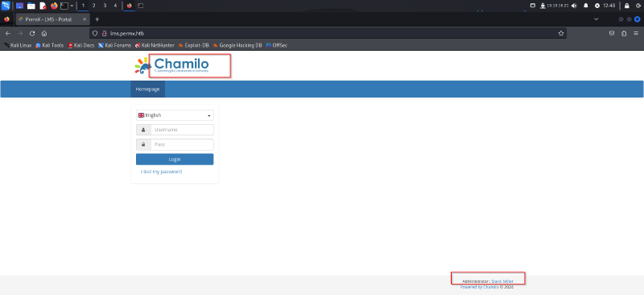Image resolution: width=644 pixels, height=295 pixels.
Task: Launch the Firefox icon in the taskbar
Action: click(x=54, y=6)
